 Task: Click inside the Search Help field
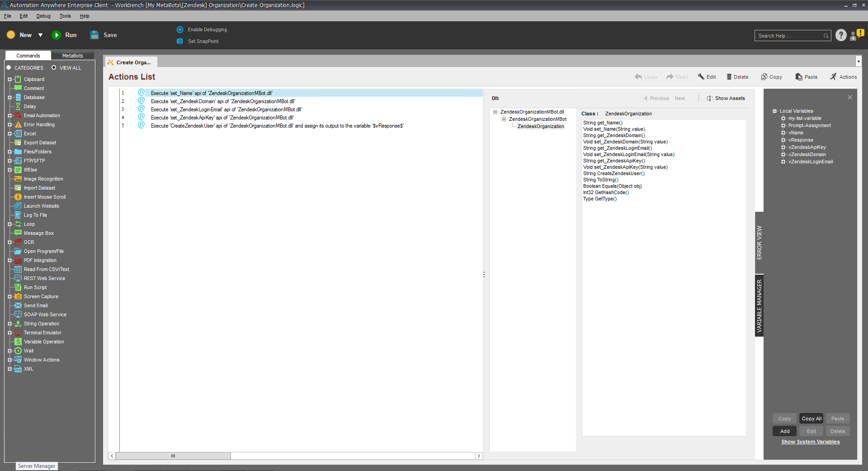(789, 36)
